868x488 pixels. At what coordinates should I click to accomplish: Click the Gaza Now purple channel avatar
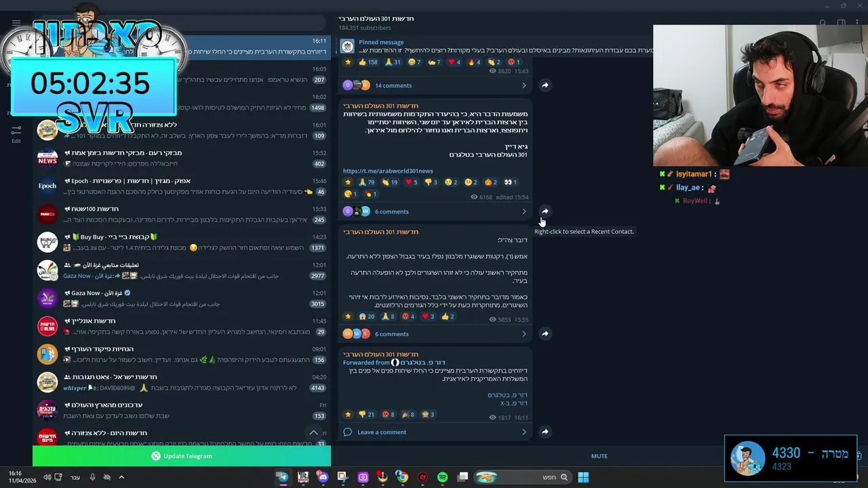[x=47, y=298]
